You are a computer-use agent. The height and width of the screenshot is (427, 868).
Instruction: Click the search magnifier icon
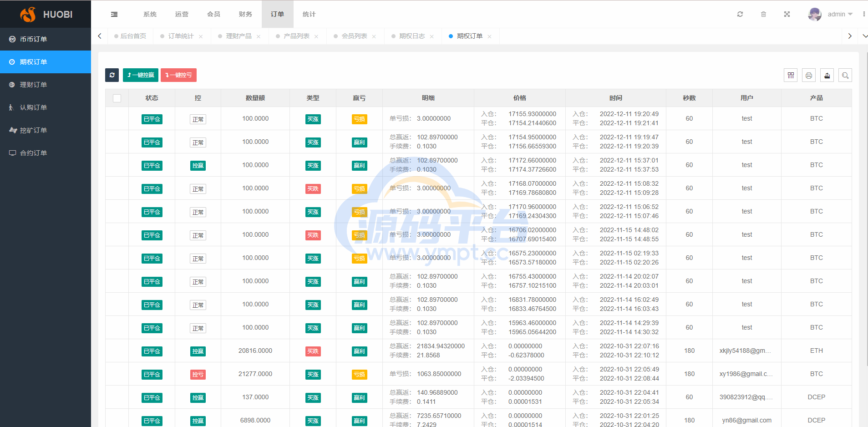tap(845, 75)
